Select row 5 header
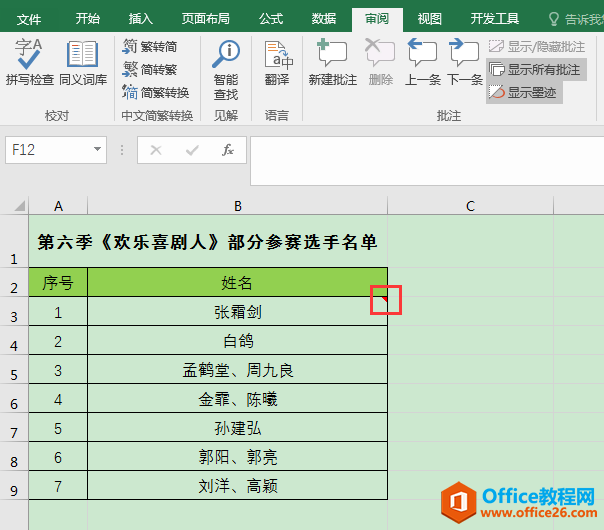The image size is (604, 530). [x=14, y=369]
